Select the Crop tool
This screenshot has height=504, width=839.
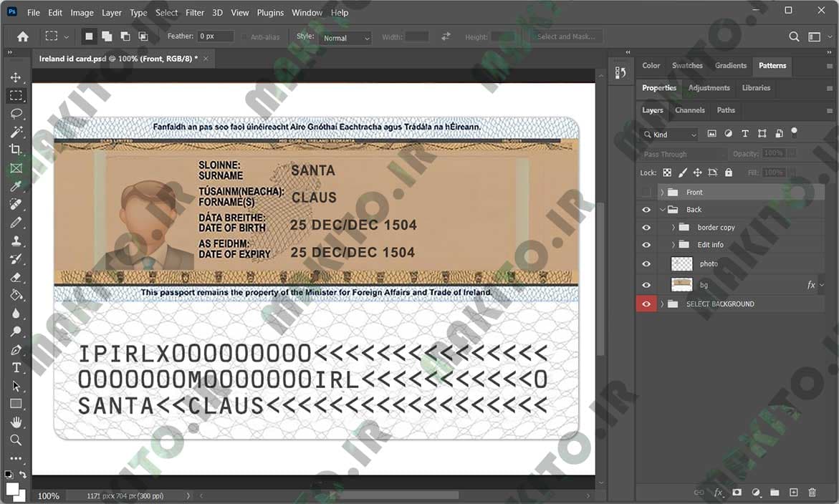[x=16, y=150]
